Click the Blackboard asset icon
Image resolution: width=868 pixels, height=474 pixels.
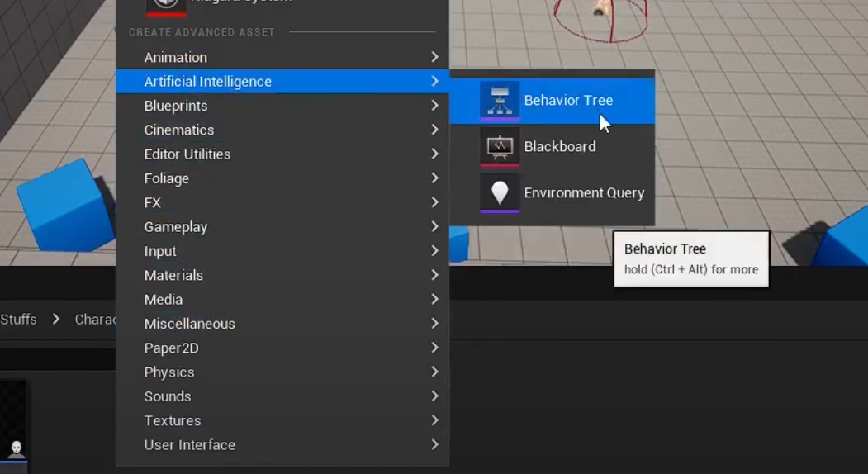[500, 147]
